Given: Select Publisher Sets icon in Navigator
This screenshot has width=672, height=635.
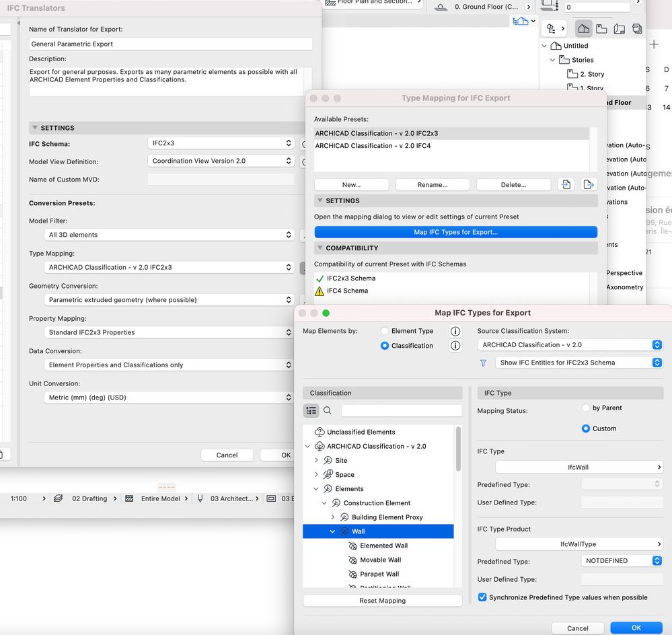Looking at the screenshot, I should pyautogui.click(x=637, y=29).
